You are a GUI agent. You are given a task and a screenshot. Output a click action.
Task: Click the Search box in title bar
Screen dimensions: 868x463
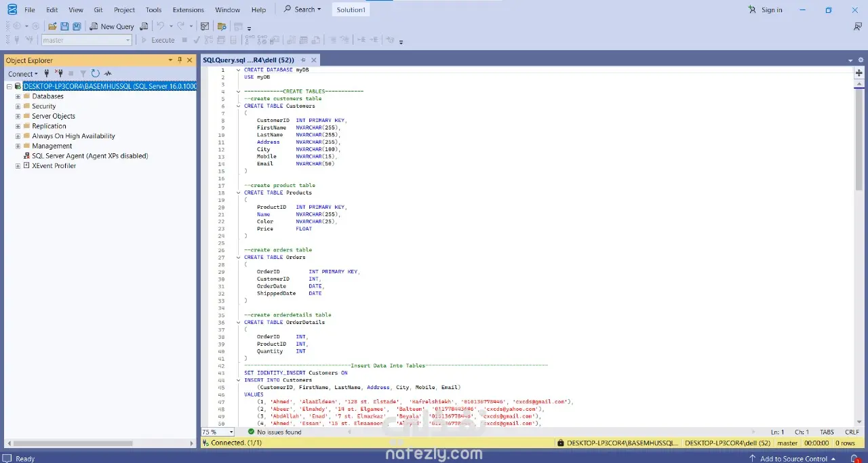302,9
